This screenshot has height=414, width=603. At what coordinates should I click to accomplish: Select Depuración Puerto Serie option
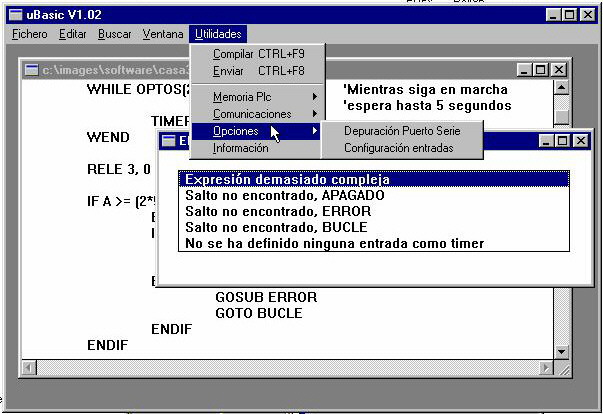click(x=402, y=131)
